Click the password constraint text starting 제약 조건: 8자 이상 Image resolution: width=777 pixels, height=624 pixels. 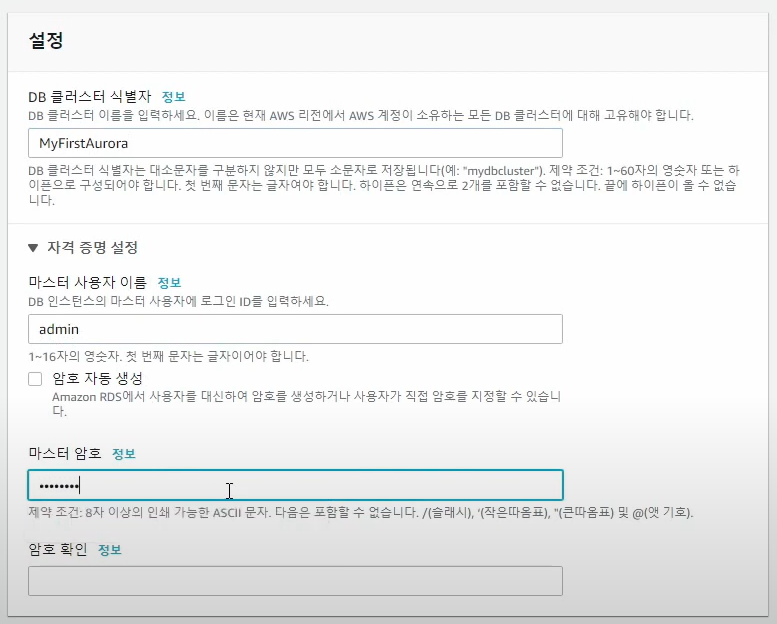361,512
